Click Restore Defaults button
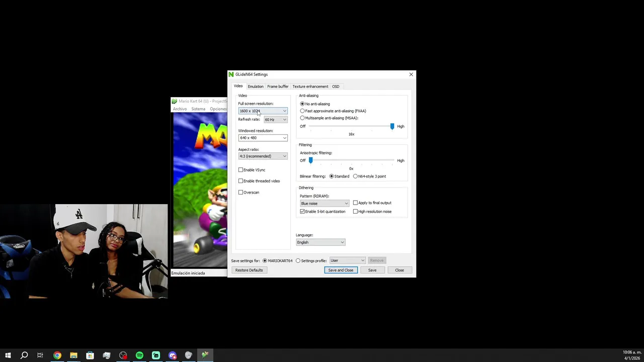 tap(249, 270)
